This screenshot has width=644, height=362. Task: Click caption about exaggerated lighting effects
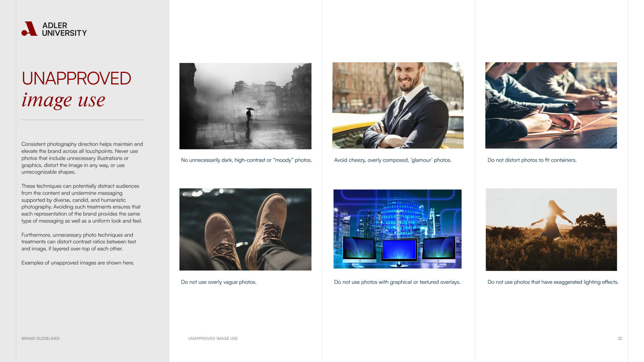[x=552, y=282]
